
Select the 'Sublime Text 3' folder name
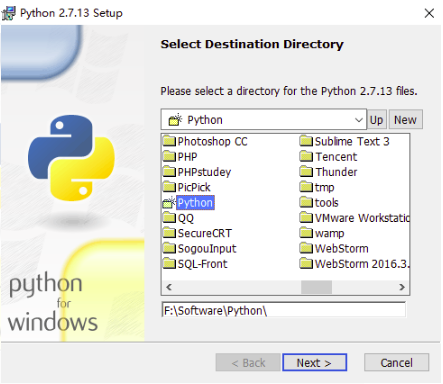tap(352, 141)
